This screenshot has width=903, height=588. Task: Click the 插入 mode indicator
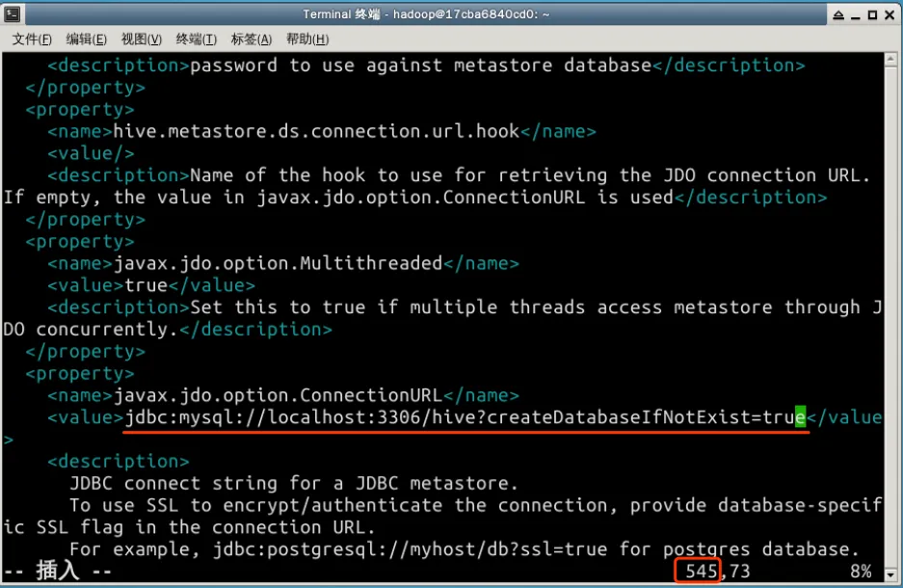click(x=58, y=571)
